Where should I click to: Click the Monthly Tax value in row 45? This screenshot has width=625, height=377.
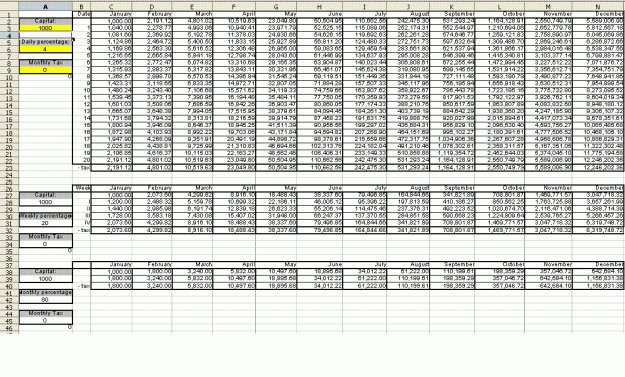45,321
